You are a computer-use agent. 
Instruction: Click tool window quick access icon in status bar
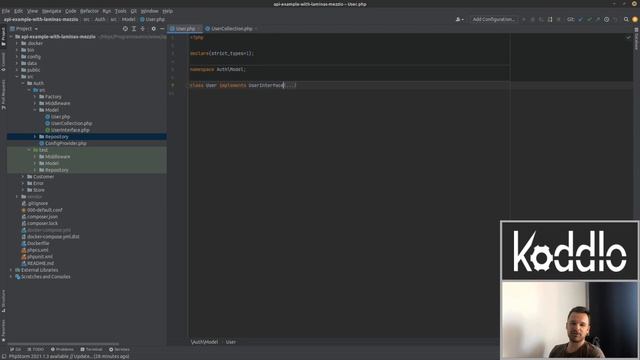[4, 356]
